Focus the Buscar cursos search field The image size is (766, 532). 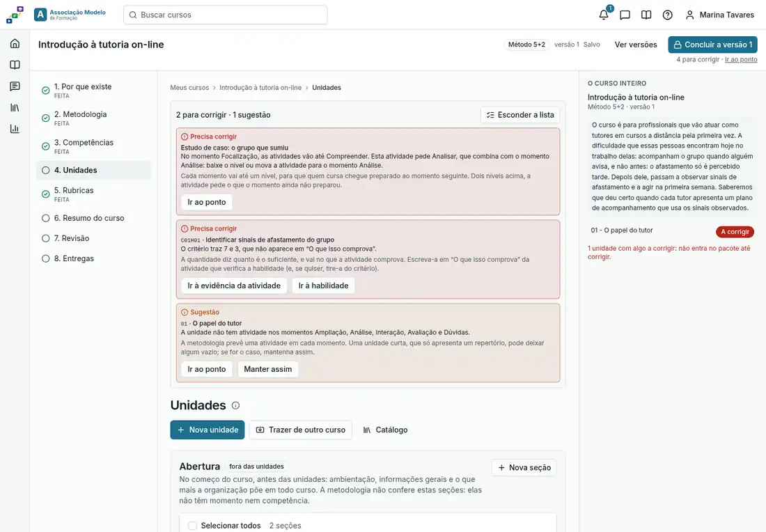(x=225, y=15)
